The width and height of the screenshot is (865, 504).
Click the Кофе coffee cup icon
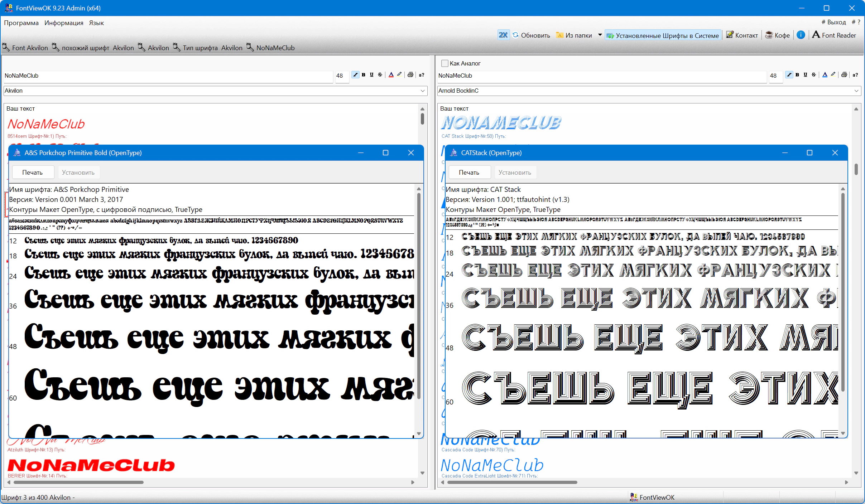tap(769, 35)
